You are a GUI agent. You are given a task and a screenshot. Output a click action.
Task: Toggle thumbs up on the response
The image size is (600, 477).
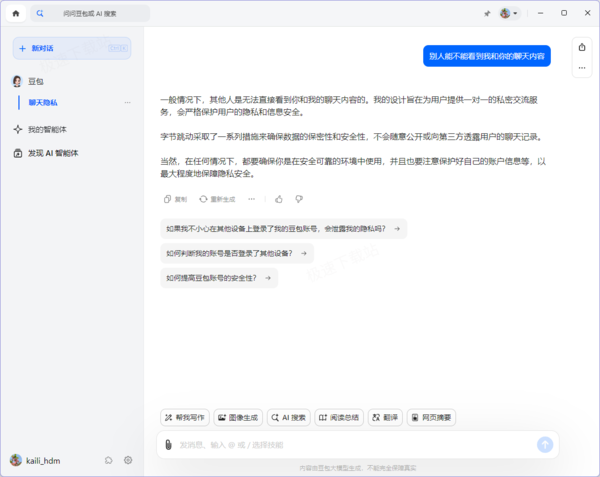pyautogui.click(x=279, y=199)
